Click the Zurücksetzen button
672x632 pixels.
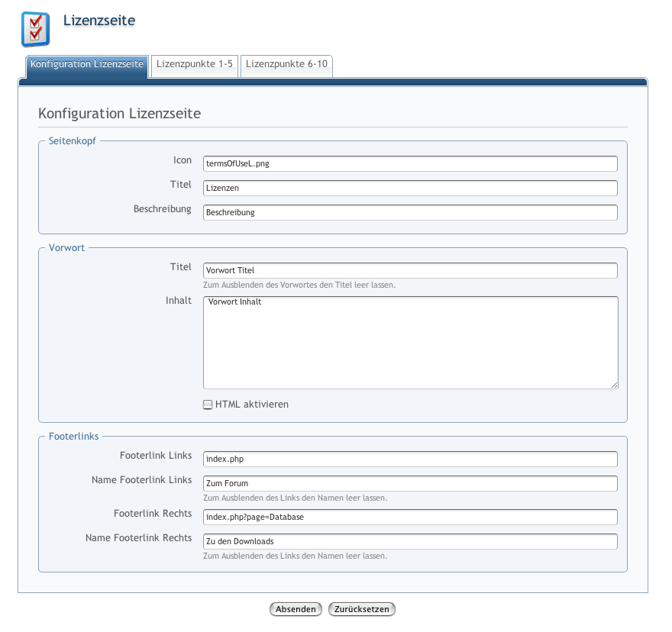tap(362, 609)
